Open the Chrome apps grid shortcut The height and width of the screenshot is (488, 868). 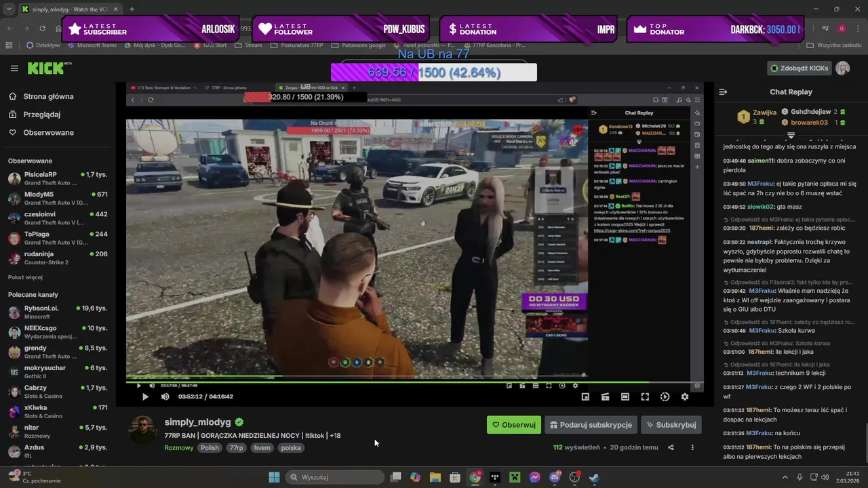[x=9, y=45]
